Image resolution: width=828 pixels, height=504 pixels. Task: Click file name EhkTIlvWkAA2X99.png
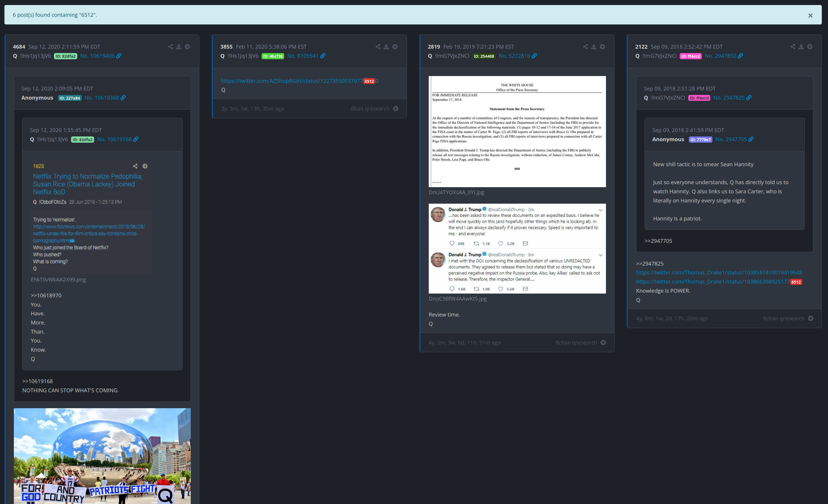[x=58, y=279]
